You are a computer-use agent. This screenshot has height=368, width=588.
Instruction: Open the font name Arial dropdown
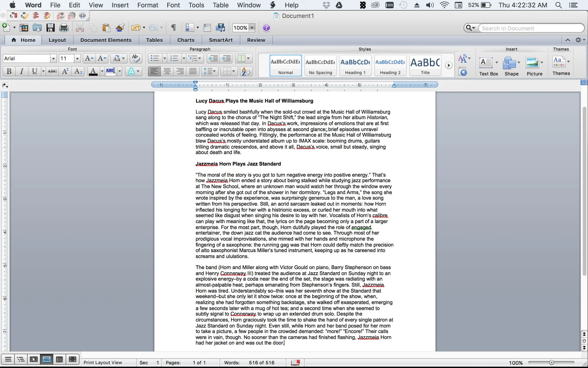click(x=53, y=59)
